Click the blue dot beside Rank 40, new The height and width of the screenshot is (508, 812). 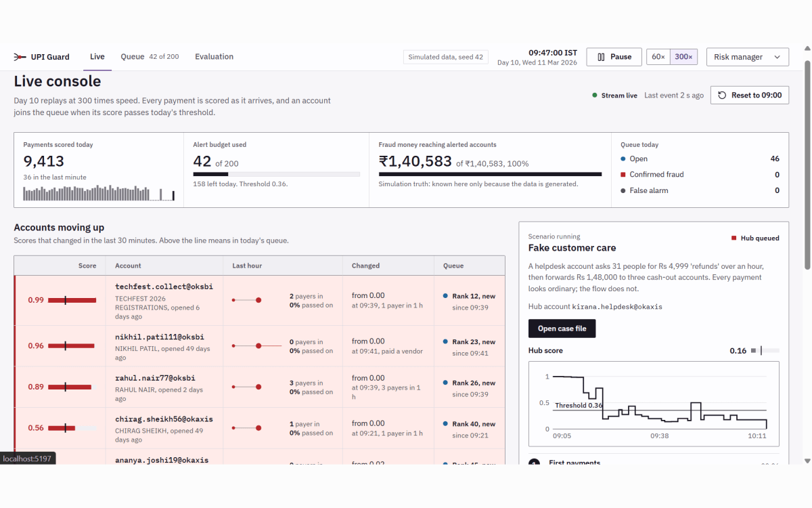[445, 424]
